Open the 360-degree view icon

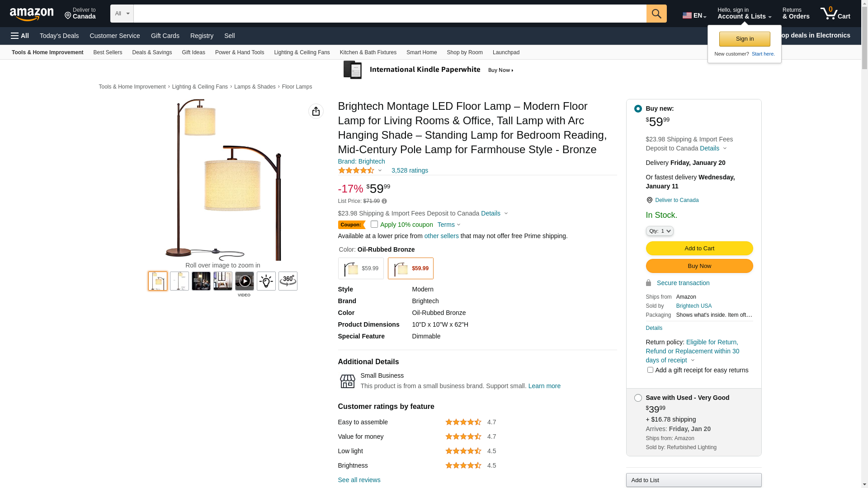[x=288, y=281]
